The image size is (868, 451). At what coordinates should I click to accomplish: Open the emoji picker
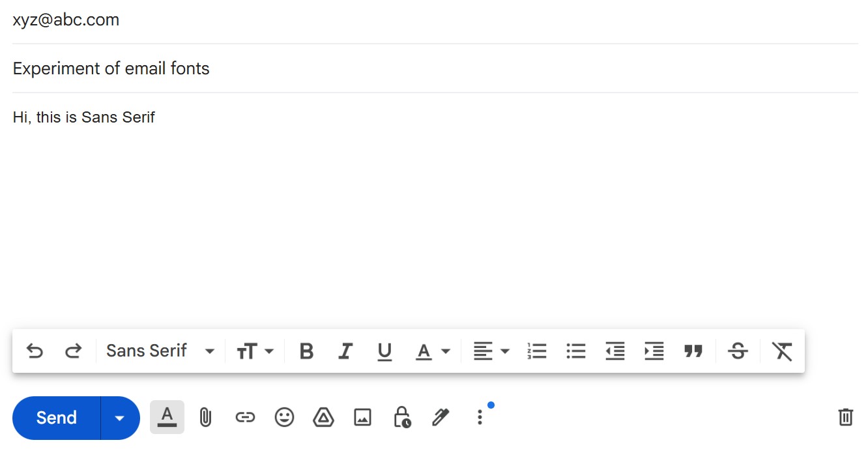point(285,417)
